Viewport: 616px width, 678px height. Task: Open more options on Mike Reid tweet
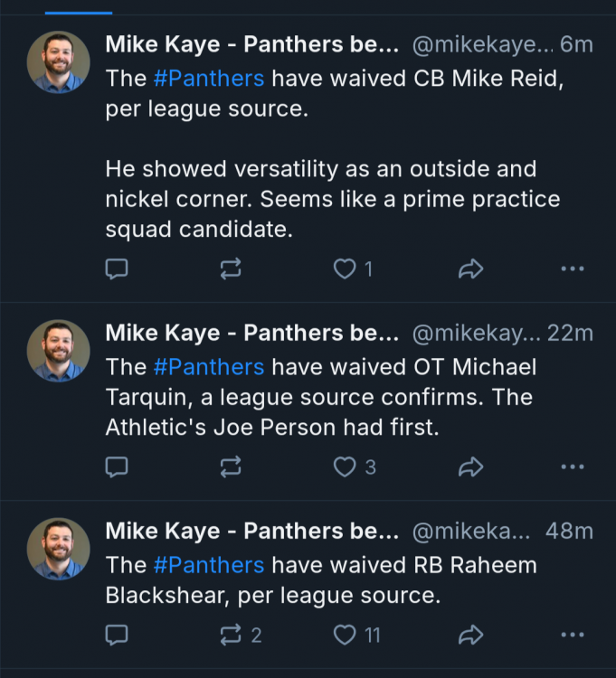click(x=572, y=268)
